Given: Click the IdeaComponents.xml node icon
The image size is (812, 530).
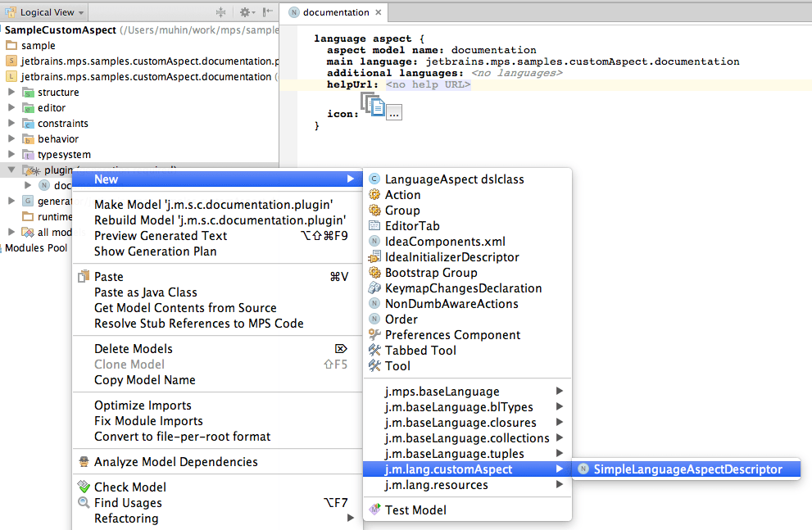Looking at the screenshot, I should 374,241.
